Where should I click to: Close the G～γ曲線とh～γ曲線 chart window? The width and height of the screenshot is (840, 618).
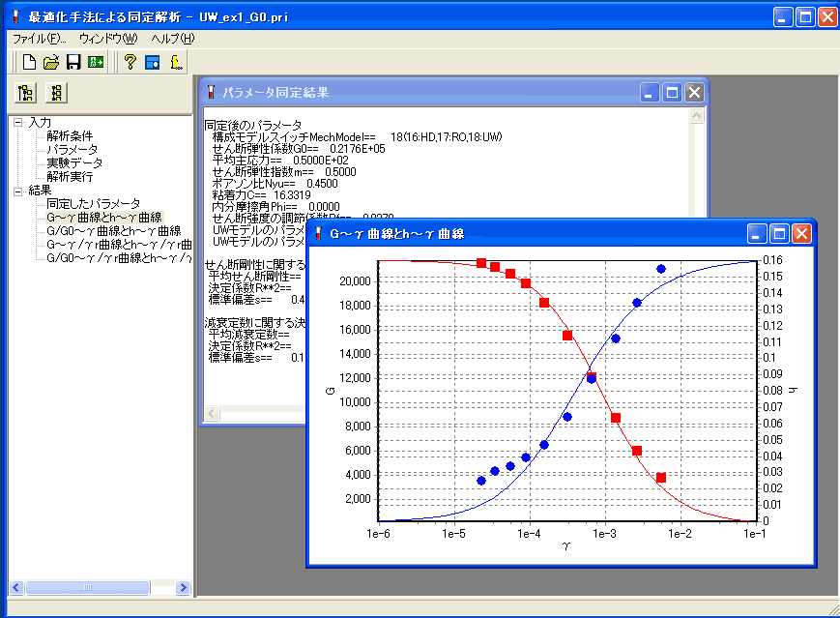point(801,234)
